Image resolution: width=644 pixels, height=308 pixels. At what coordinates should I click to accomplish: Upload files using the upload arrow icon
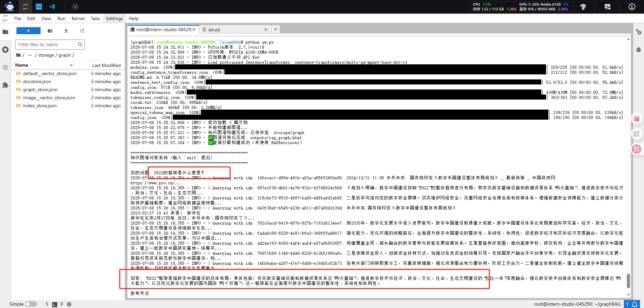(66, 31)
